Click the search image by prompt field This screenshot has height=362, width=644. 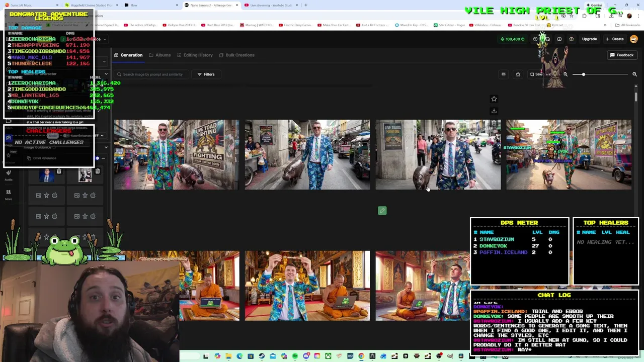[x=152, y=74]
